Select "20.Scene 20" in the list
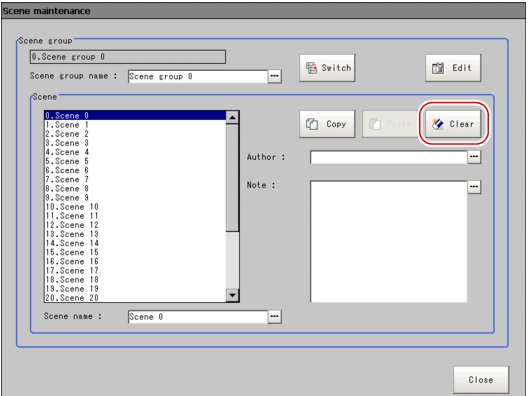Viewport: 530px width, 396px height. 135,298
